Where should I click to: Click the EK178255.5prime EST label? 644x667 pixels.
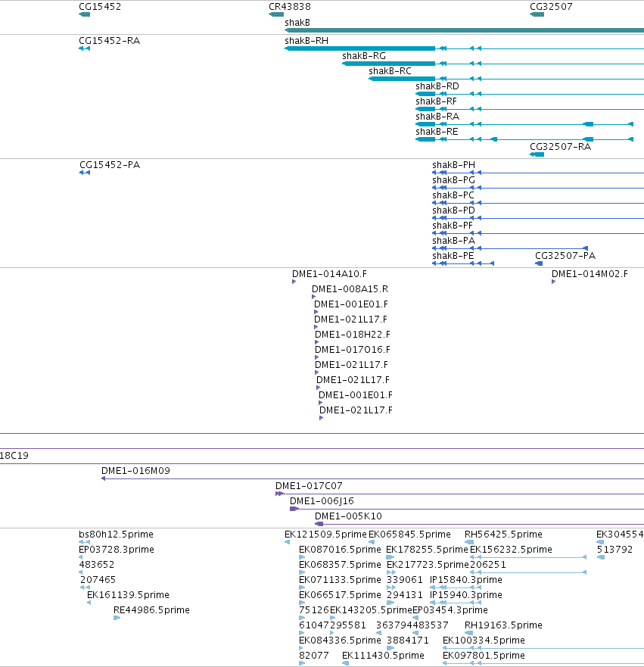tap(427, 550)
